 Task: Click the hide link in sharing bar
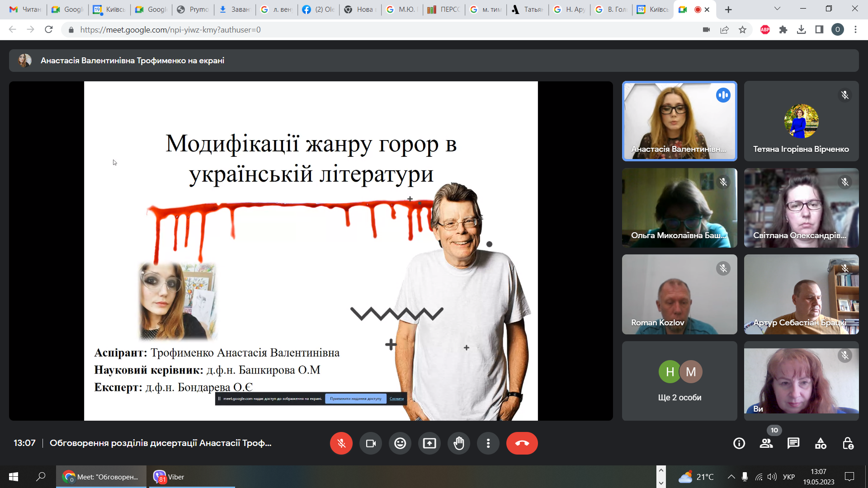pos(396,399)
